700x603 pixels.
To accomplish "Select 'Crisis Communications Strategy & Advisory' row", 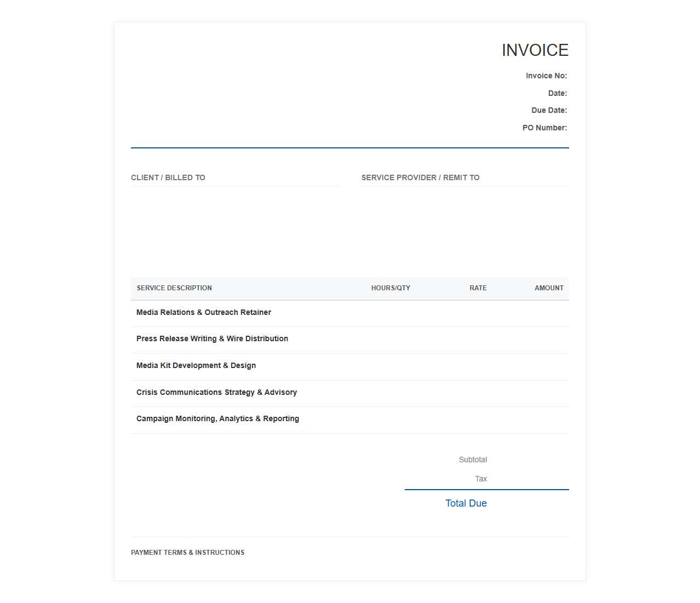I will click(x=350, y=394).
